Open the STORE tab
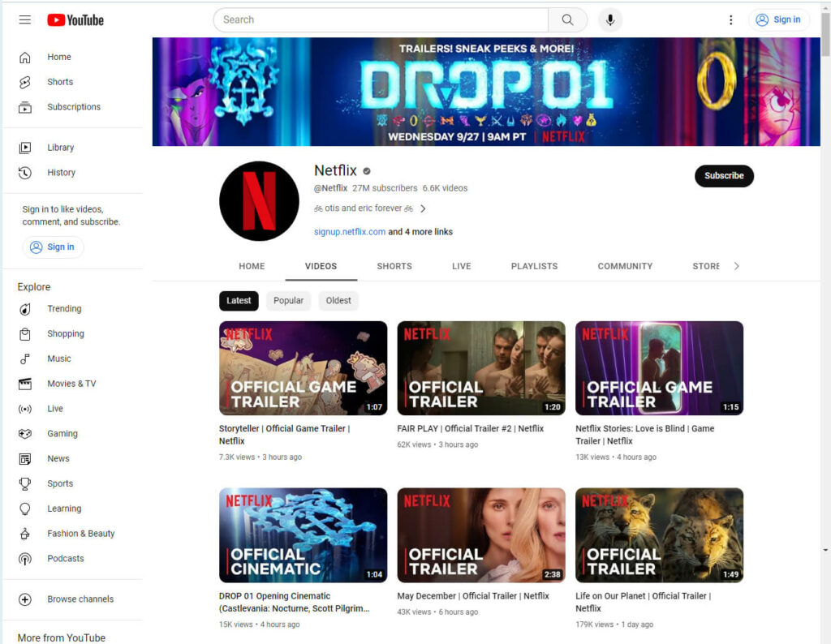 705,266
